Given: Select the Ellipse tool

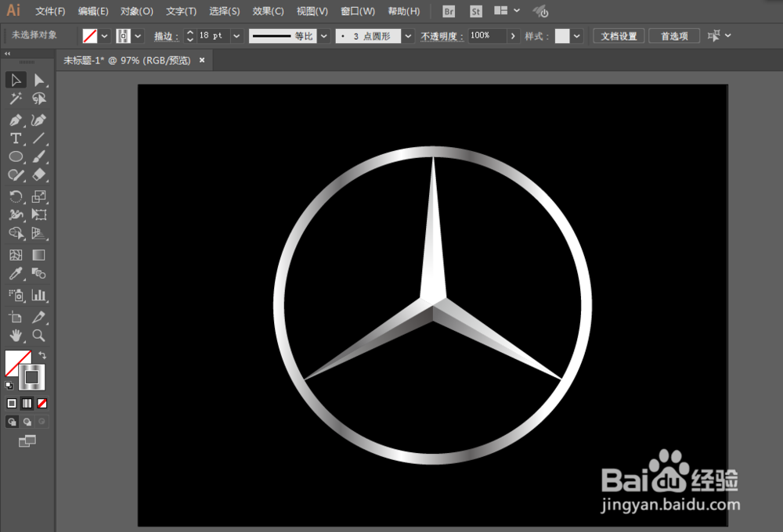Looking at the screenshot, I should point(16,156).
